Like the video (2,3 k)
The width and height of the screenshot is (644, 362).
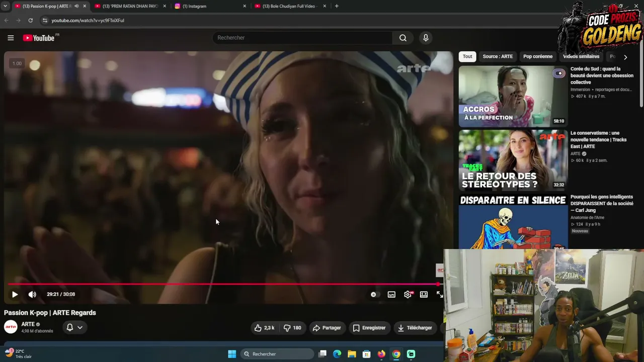(264, 328)
